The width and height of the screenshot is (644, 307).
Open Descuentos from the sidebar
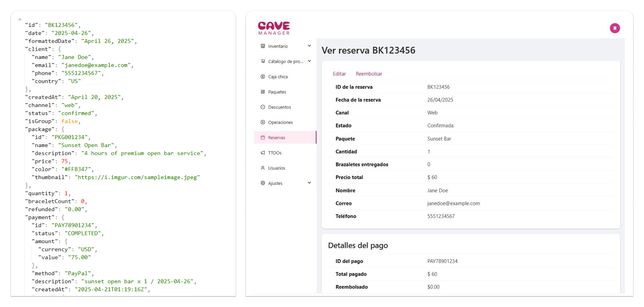285,107
